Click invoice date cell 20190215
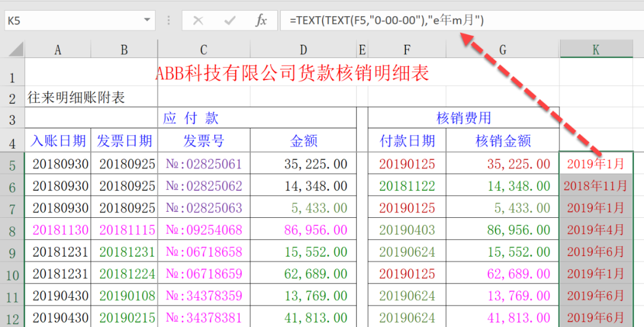 125,317
